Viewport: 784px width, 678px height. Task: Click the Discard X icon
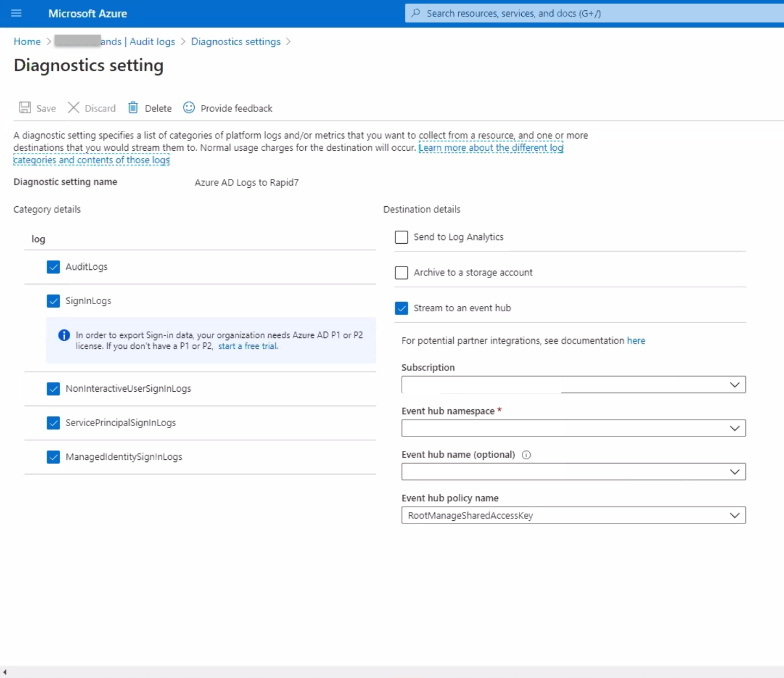73,108
